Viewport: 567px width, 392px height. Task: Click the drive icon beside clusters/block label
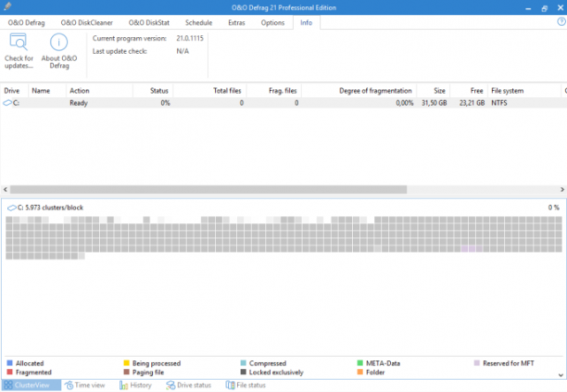(11, 208)
